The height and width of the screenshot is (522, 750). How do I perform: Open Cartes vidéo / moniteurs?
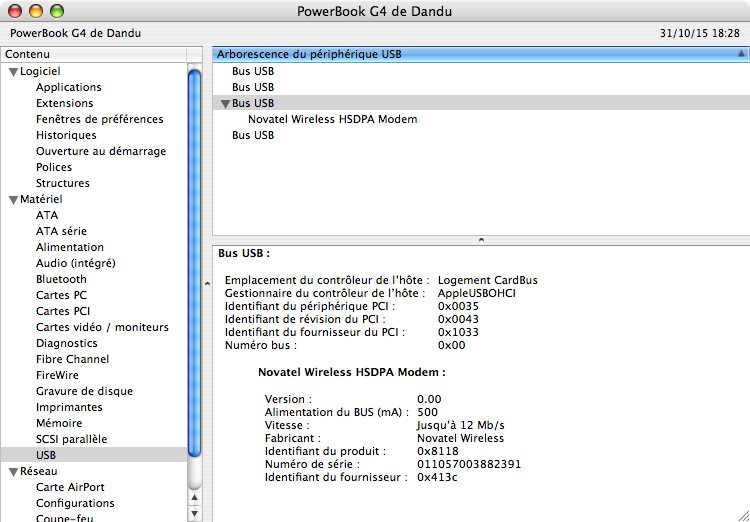(102, 327)
